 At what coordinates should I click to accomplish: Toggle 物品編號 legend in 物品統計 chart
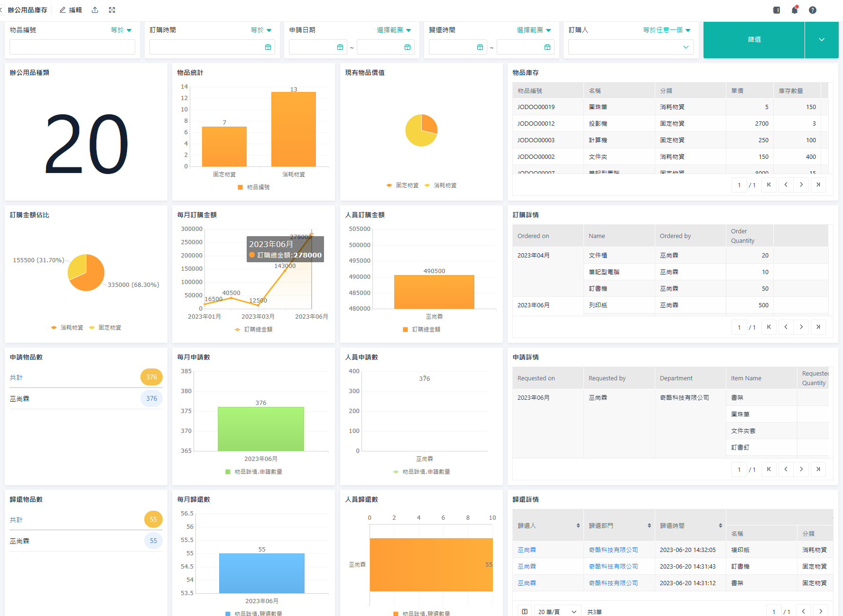253,187
